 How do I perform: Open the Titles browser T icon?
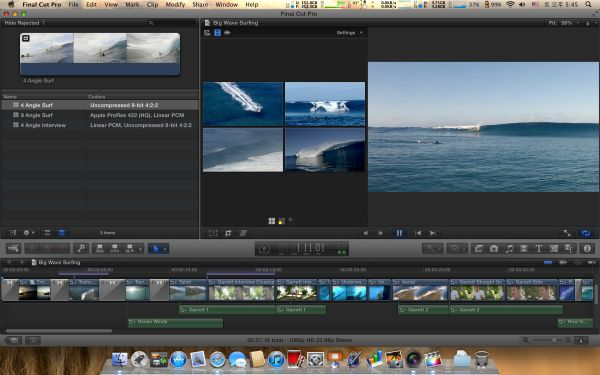click(539, 249)
